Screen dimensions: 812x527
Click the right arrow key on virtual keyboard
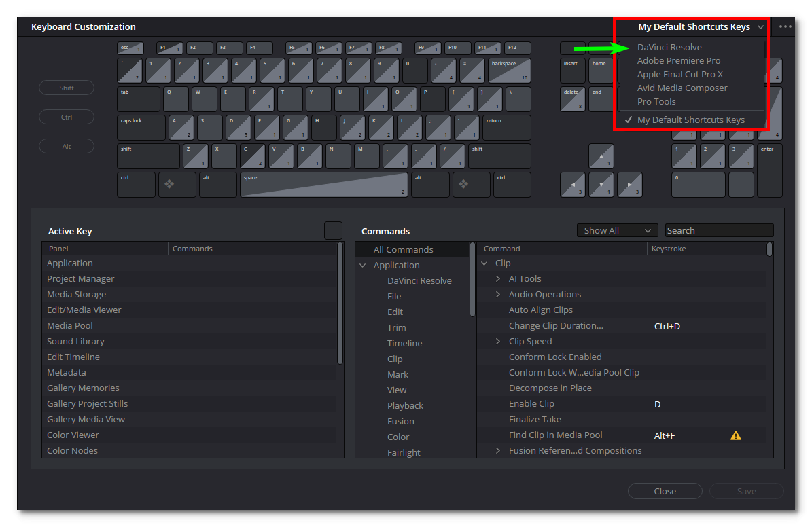click(630, 185)
